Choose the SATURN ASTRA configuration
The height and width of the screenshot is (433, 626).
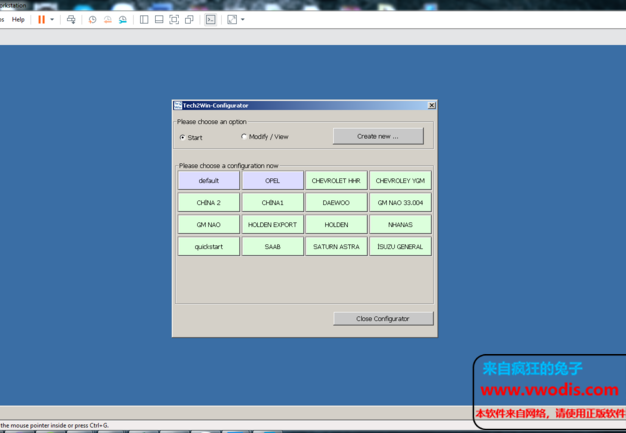coord(336,246)
